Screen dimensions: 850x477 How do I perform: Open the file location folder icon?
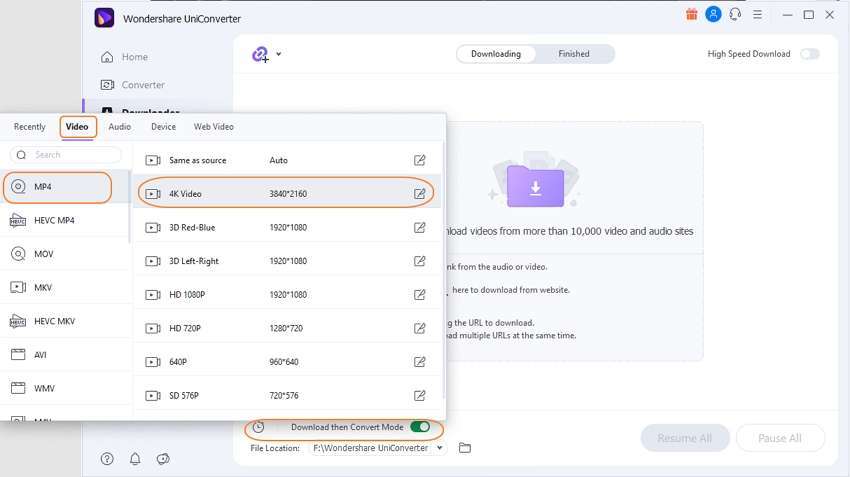[x=464, y=448]
